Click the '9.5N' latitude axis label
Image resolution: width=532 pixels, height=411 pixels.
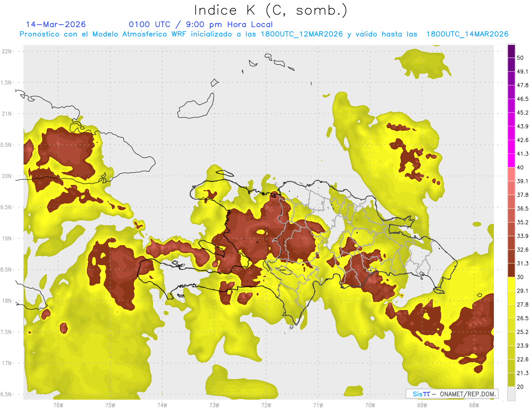pyautogui.click(x=7, y=207)
